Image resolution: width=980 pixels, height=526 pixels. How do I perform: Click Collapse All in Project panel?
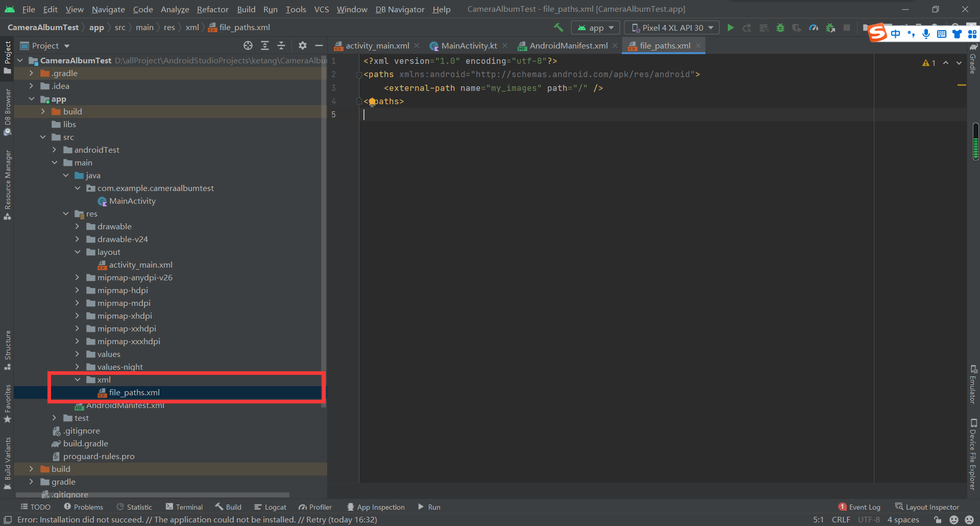coord(281,45)
